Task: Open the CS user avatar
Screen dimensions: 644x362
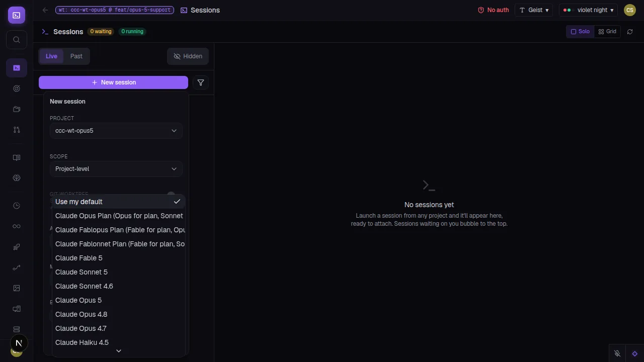Action: tap(630, 10)
